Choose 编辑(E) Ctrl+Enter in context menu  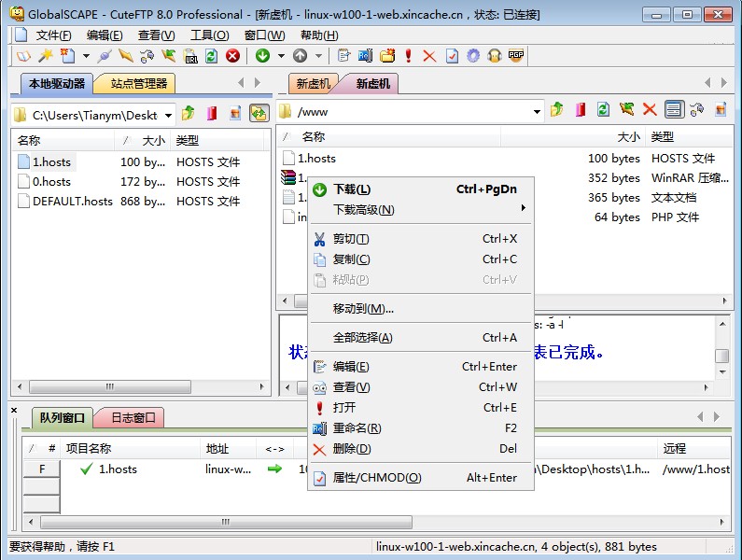(421, 367)
